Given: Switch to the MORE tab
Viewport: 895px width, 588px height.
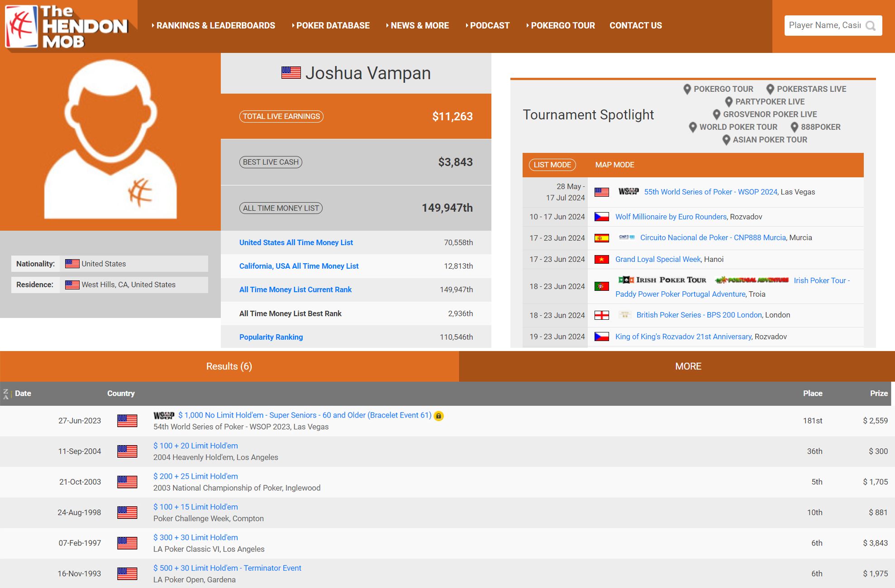Looking at the screenshot, I should [x=688, y=366].
